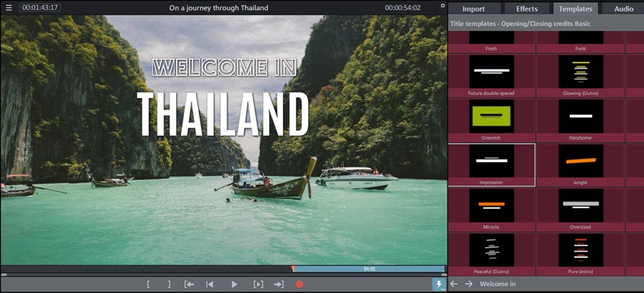Open the hamburger menu in the preview monitor

pyautogui.click(x=9, y=8)
